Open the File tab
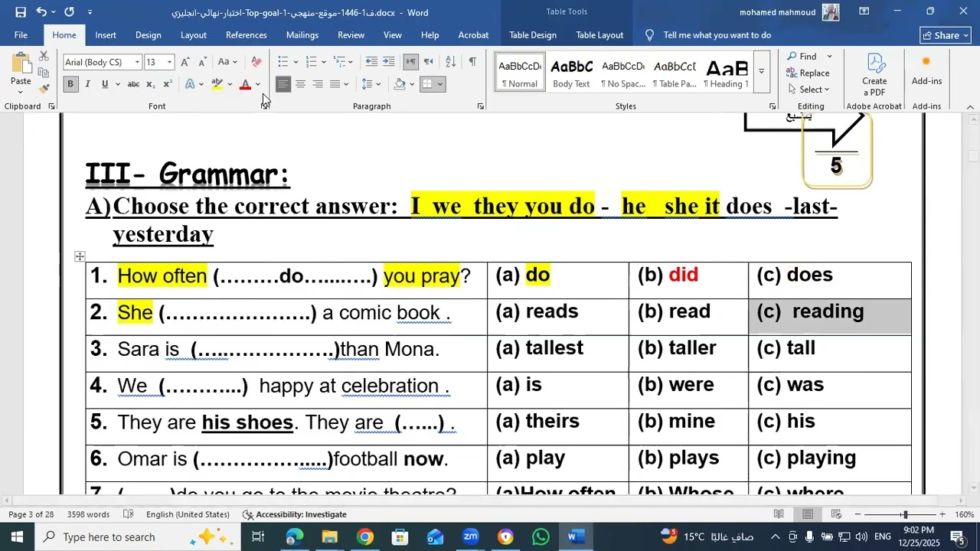The image size is (980, 551). pyautogui.click(x=21, y=35)
